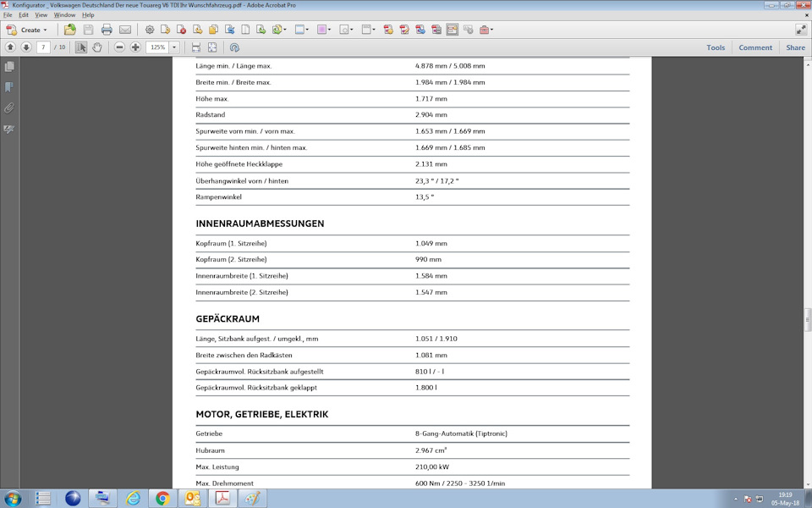
Task: Open the form-like toolbar icon dropdown
Action: tap(368, 30)
